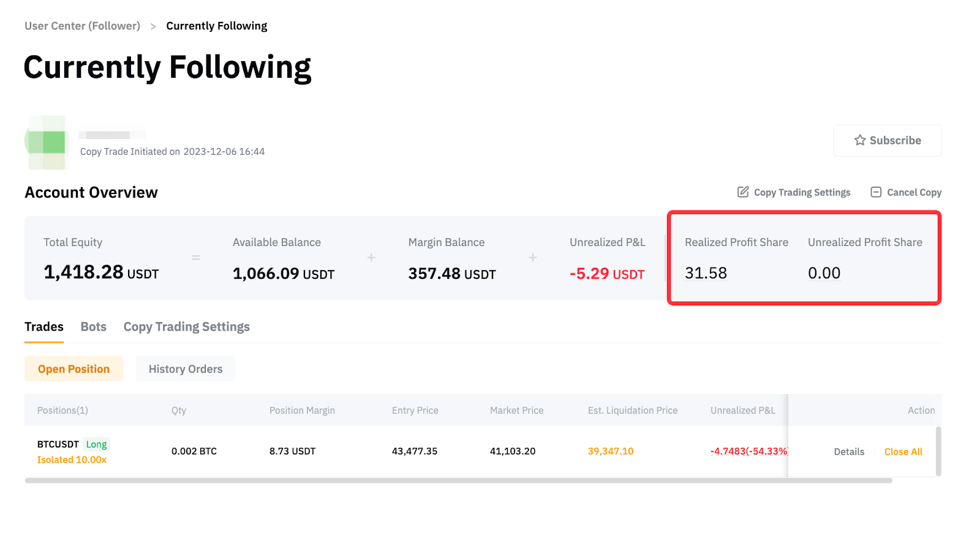The width and height of the screenshot is (980, 541).
Task: Click the pencil icon for Copy Trading Settings
Action: click(743, 192)
